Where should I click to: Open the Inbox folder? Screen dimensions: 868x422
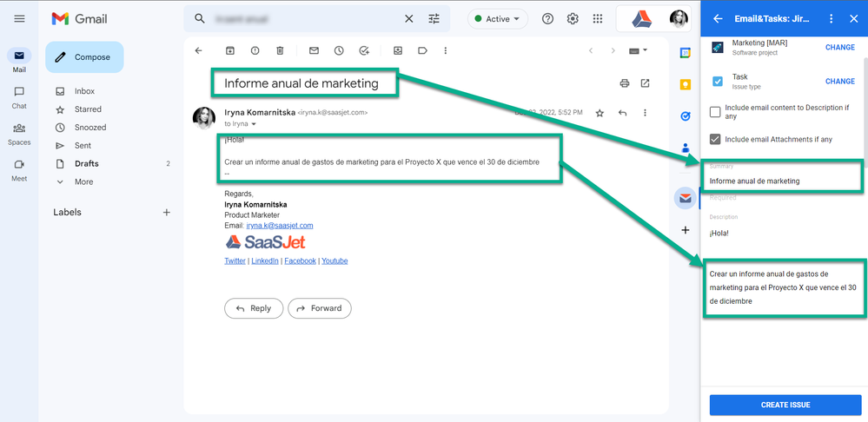84,91
